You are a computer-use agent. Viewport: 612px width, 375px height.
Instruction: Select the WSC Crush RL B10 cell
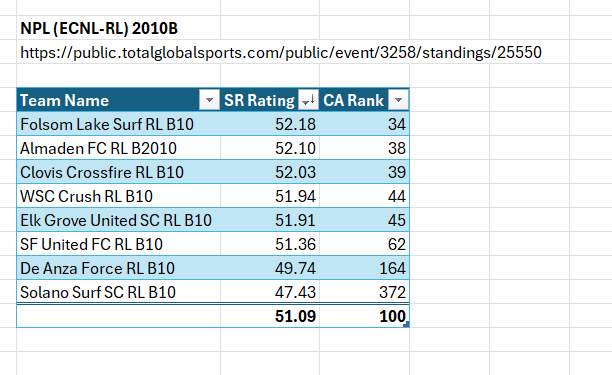(x=119, y=196)
